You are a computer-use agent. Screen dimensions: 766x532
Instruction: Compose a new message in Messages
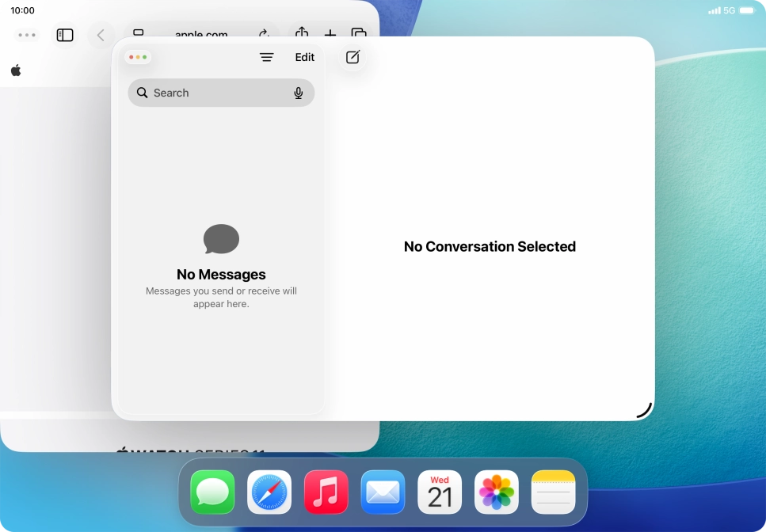click(351, 56)
